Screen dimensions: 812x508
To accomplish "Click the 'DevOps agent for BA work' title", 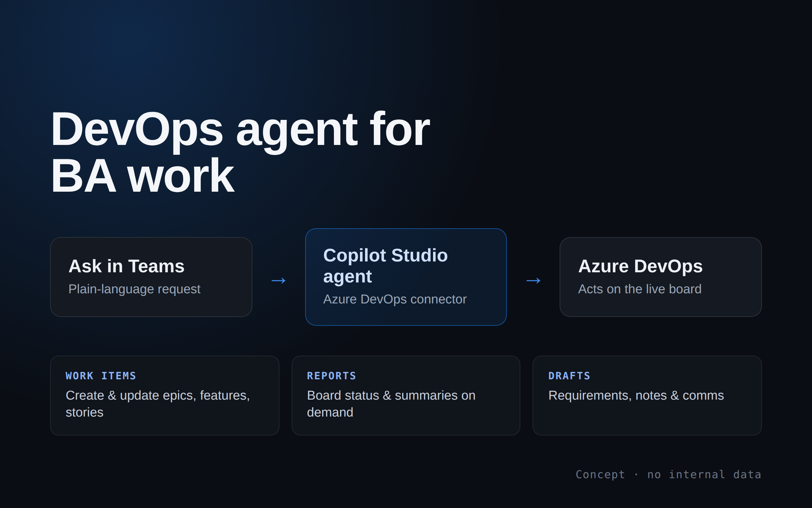I will (240, 152).
